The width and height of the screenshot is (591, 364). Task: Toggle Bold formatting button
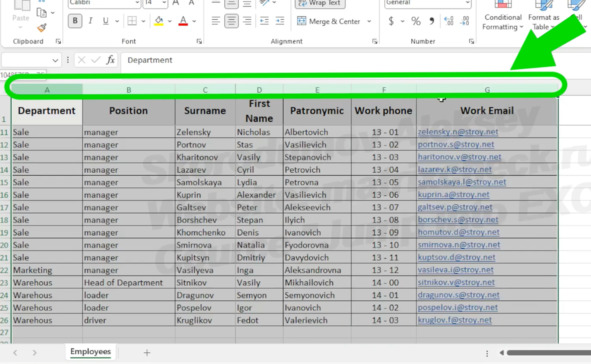click(x=75, y=21)
